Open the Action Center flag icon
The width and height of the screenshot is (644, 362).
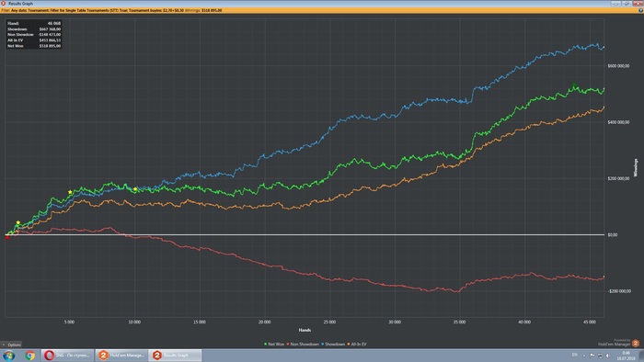(592, 355)
